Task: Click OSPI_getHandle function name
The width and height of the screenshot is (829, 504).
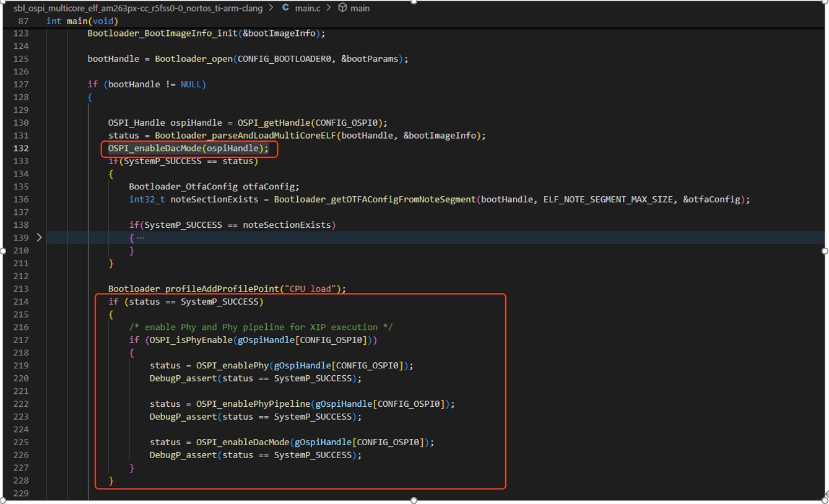Action: [274, 123]
